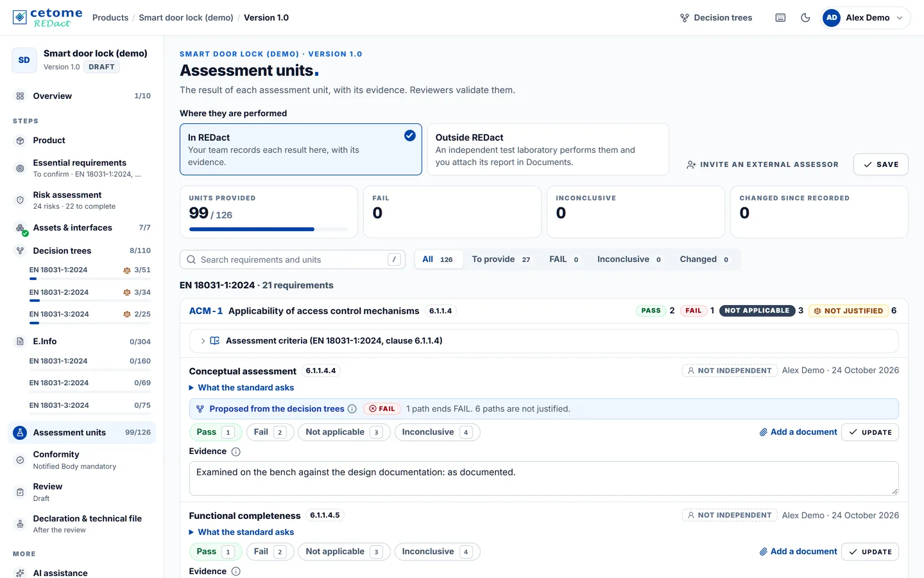Image resolution: width=924 pixels, height=578 pixels.
Task: Choose Fail for Functional completeness
Action: tap(270, 552)
